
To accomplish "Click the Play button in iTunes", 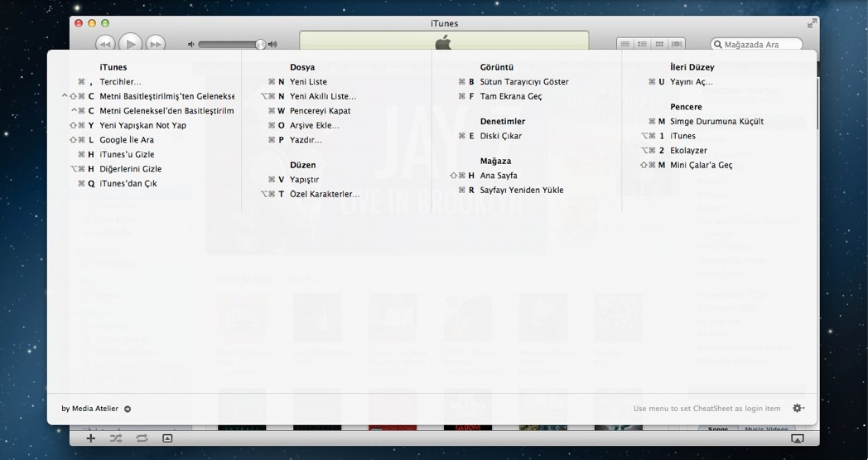I will 130,43.
